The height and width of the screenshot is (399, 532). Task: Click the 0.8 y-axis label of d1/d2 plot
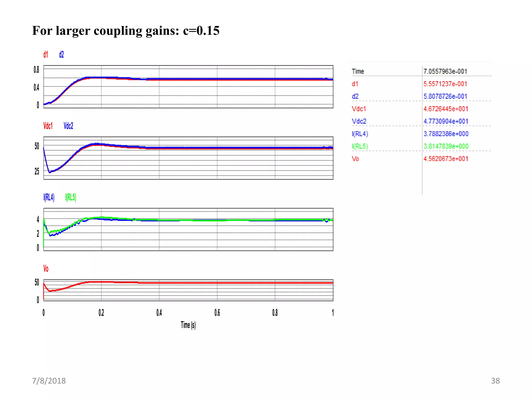click(36, 70)
